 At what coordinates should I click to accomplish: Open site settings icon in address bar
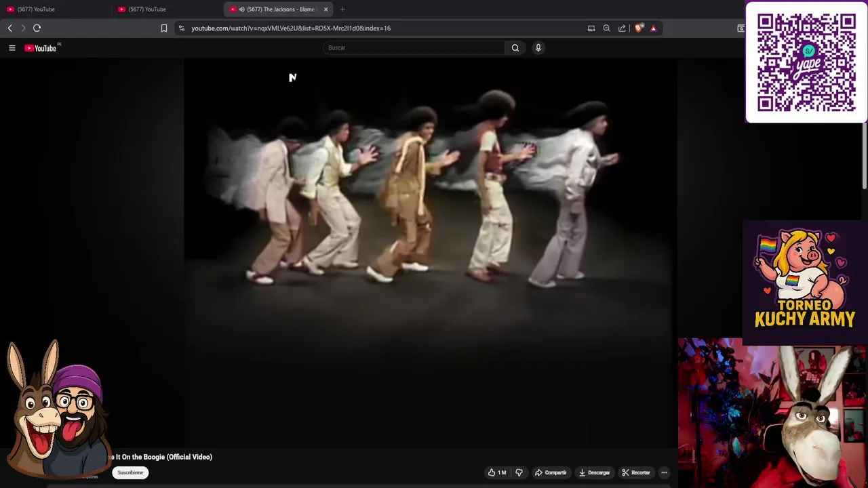[182, 28]
